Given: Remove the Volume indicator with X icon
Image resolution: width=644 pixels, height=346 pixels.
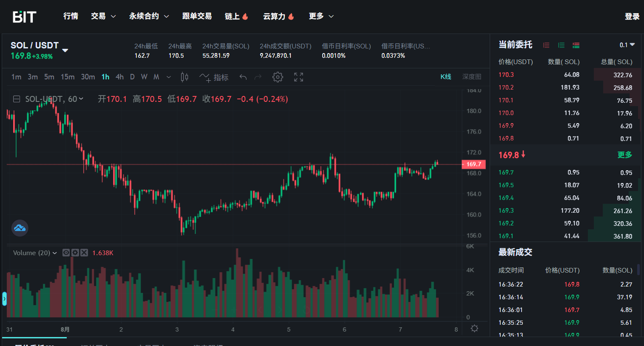Looking at the screenshot, I should coord(84,253).
